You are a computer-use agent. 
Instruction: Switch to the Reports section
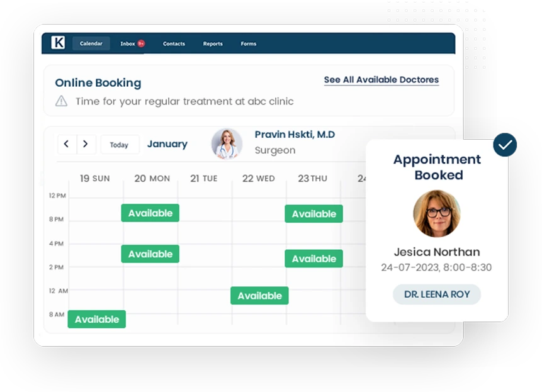click(x=212, y=43)
